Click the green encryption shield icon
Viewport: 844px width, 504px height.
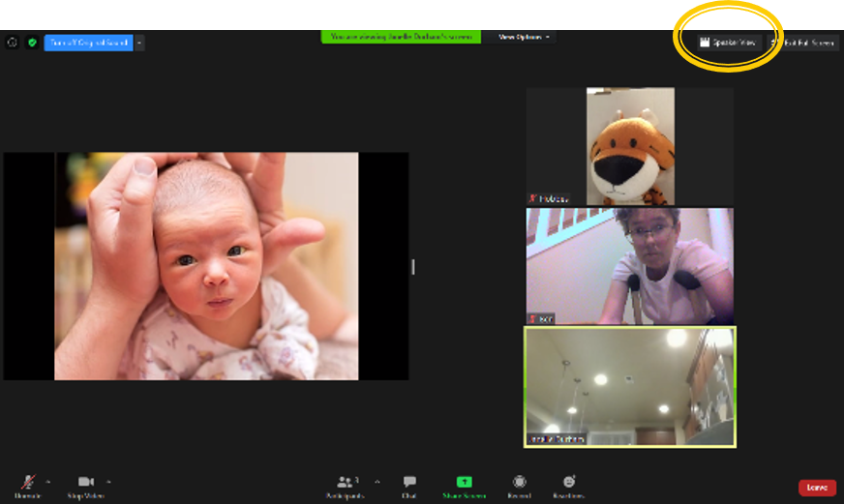(x=32, y=43)
